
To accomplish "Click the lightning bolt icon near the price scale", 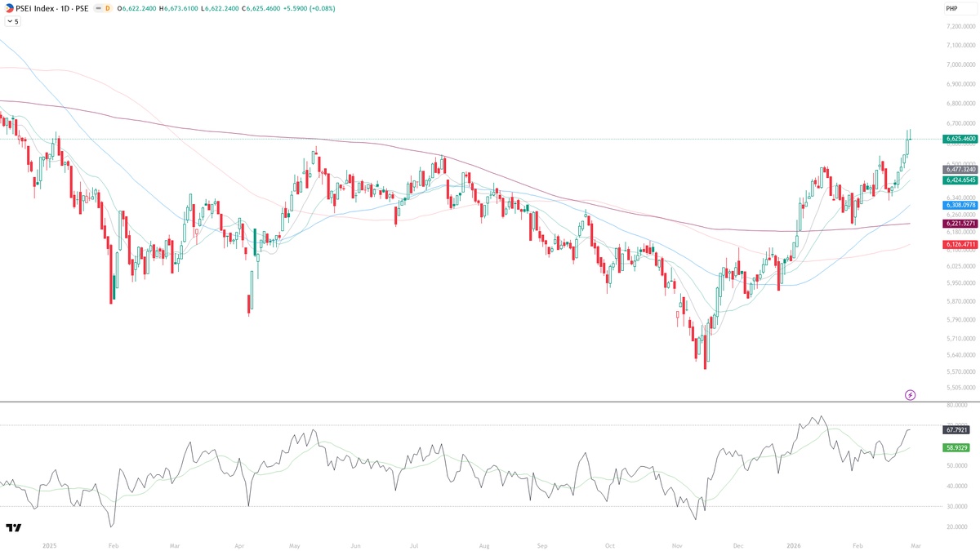I will 911,395.
